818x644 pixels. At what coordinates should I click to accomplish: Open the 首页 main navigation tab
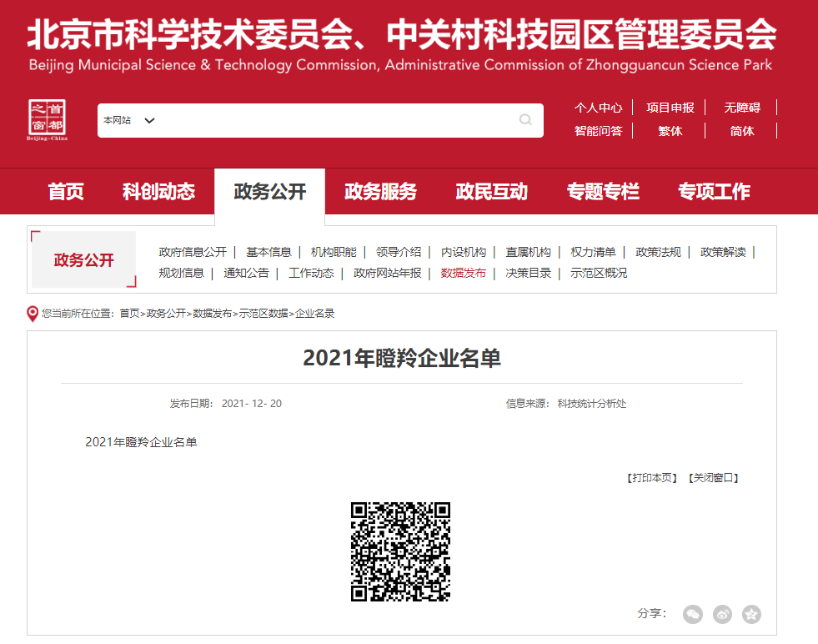(x=66, y=192)
